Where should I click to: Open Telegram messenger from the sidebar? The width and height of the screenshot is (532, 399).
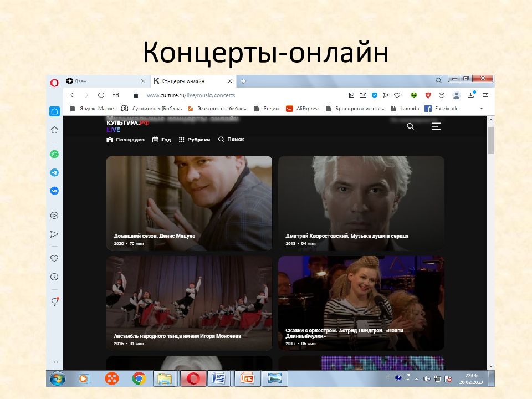point(54,172)
